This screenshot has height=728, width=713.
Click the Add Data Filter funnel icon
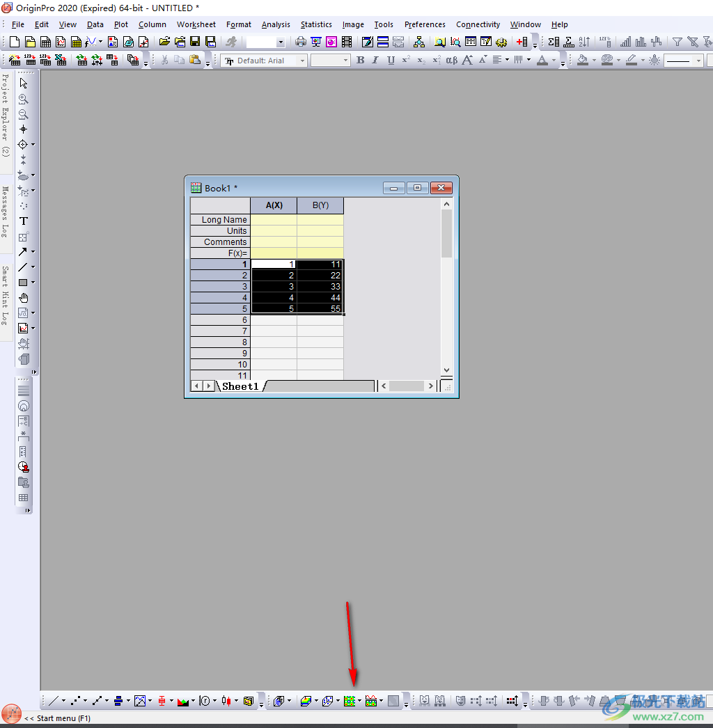pos(677,42)
